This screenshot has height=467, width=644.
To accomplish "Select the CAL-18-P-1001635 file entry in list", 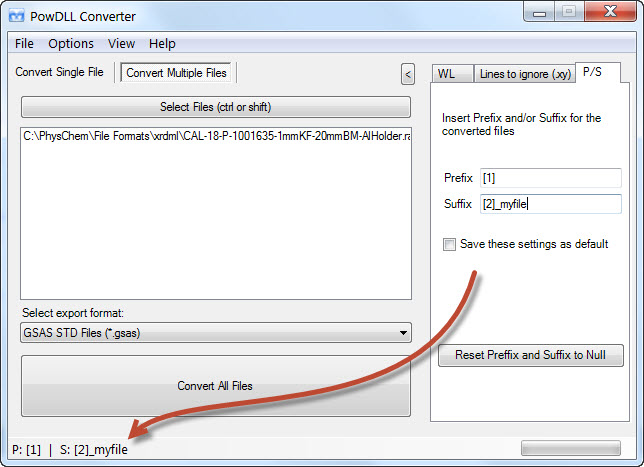I will click(x=216, y=136).
